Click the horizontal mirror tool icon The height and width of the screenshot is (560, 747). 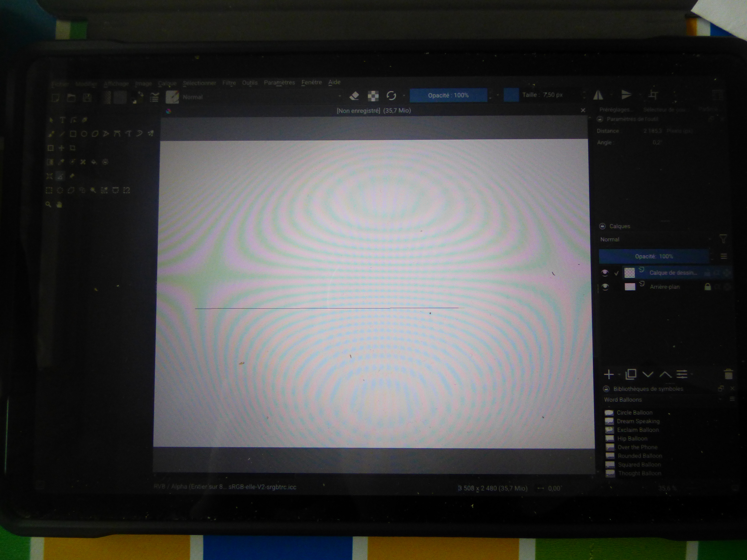click(598, 95)
